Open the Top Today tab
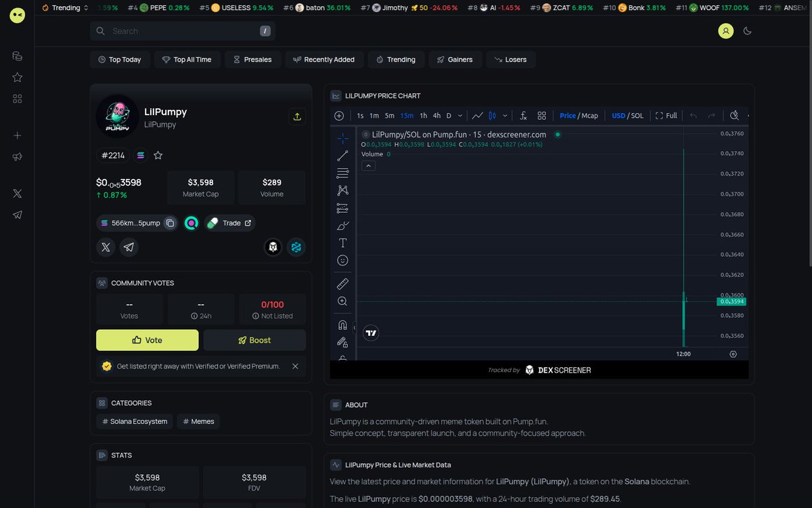 (120, 60)
